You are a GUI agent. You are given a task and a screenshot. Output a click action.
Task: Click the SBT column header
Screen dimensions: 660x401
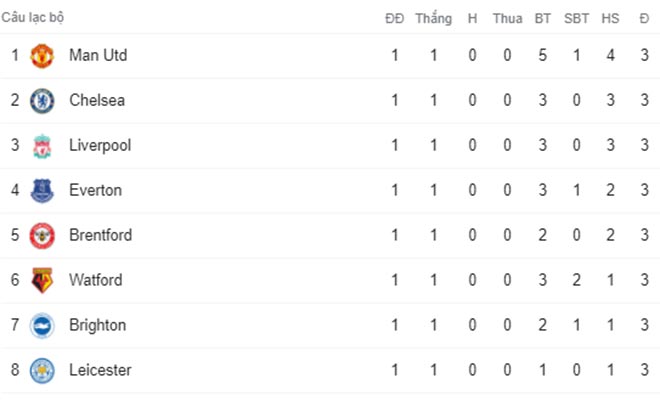[x=577, y=19]
